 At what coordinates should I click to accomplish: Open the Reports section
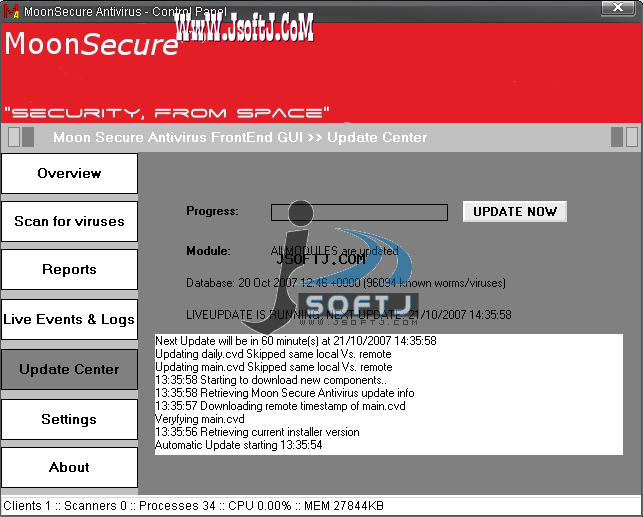[69, 269]
